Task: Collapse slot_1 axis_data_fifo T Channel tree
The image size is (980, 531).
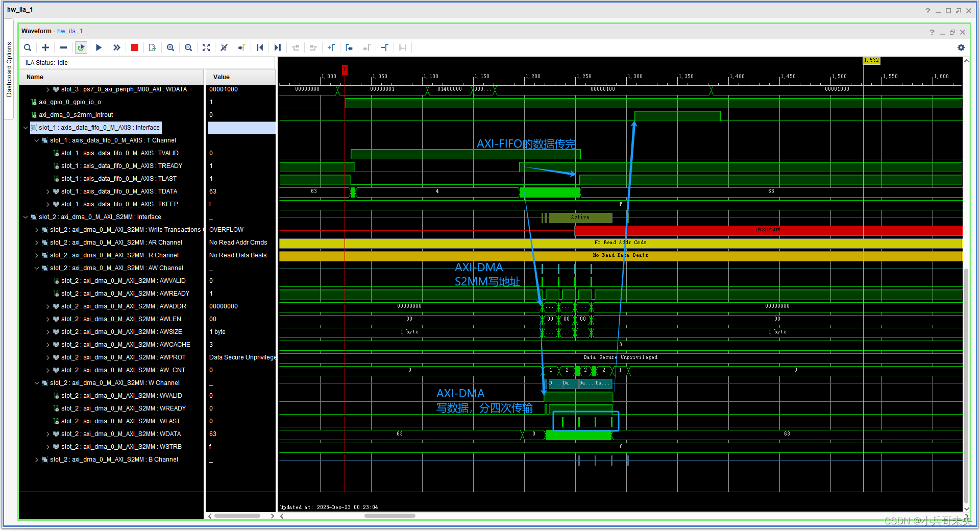Action: (36, 140)
